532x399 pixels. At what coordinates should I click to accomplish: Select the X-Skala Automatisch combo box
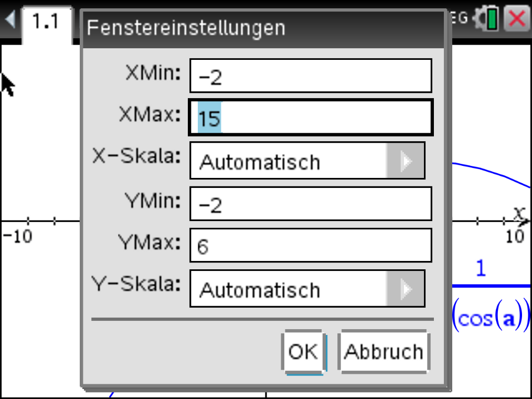(x=307, y=161)
